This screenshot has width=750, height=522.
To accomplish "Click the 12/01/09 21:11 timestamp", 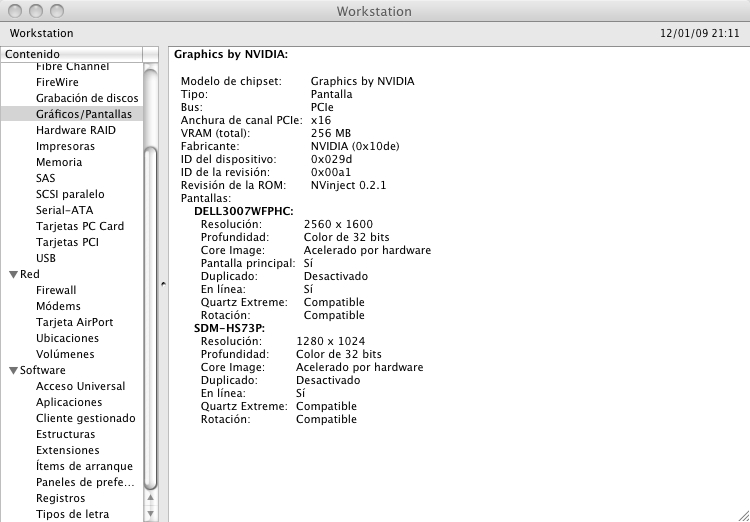I will [700, 33].
